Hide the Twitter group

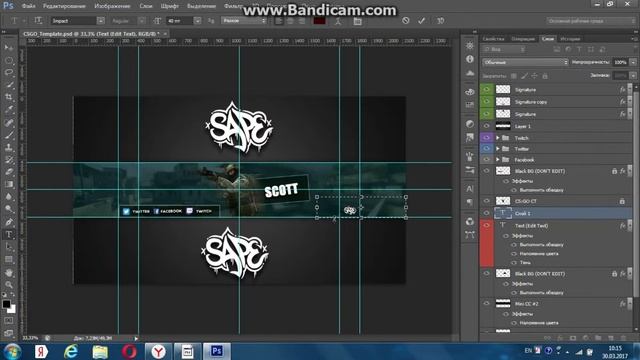[487, 149]
